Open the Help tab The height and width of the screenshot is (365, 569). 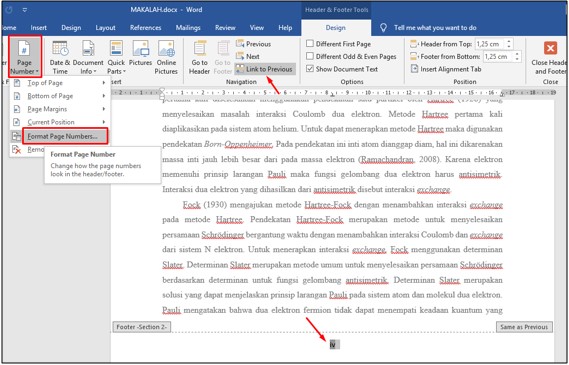click(285, 28)
